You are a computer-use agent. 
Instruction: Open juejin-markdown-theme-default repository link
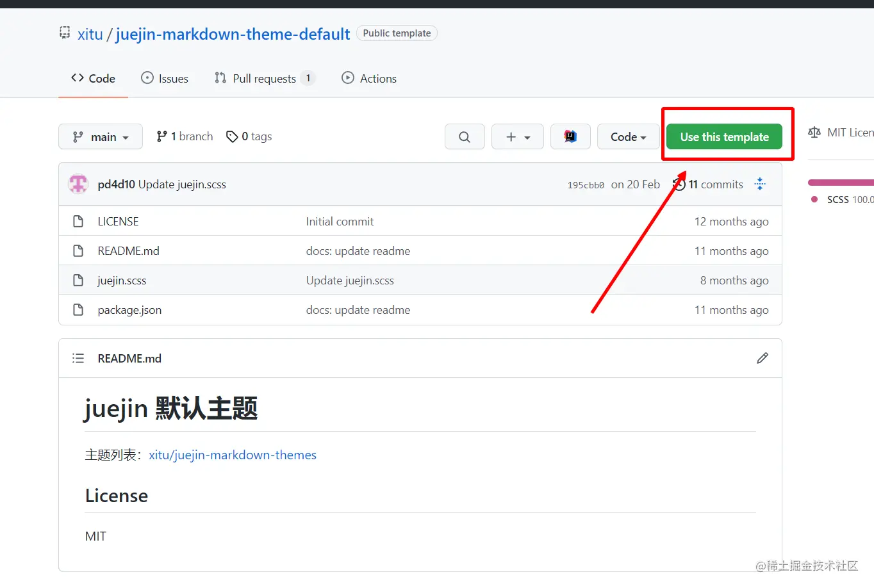tap(233, 34)
